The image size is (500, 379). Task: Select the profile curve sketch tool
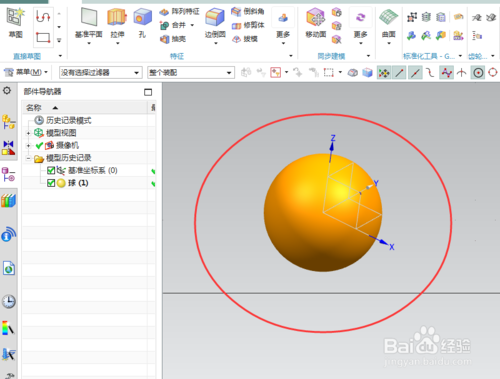tap(43, 16)
